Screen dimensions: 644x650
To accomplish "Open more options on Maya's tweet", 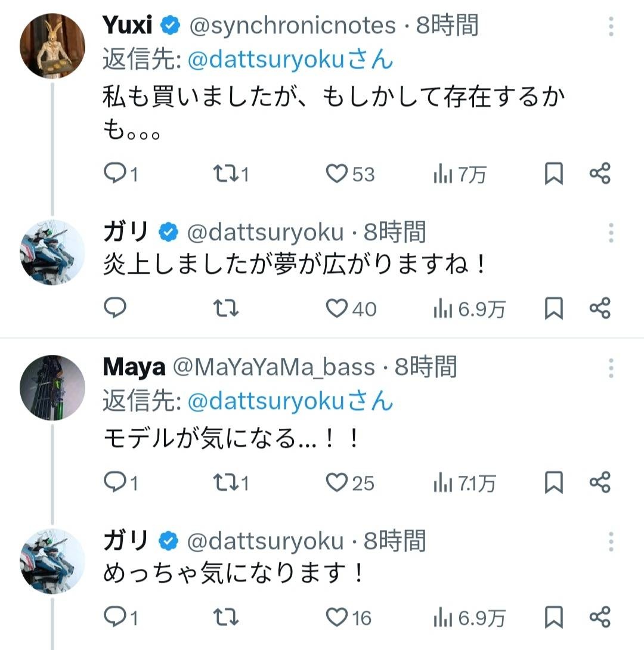I will [611, 368].
